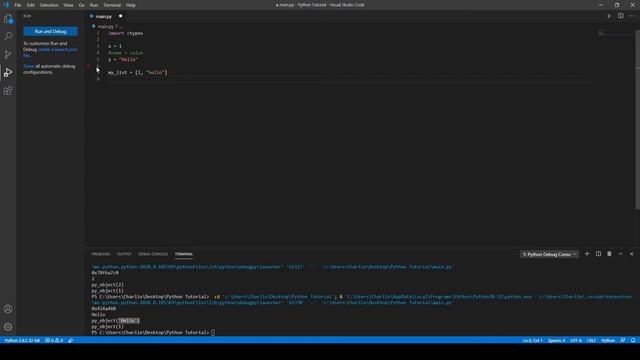Select Python interpreter in status bar
This screenshot has height=360, width=640.
[x=22, y=340]
